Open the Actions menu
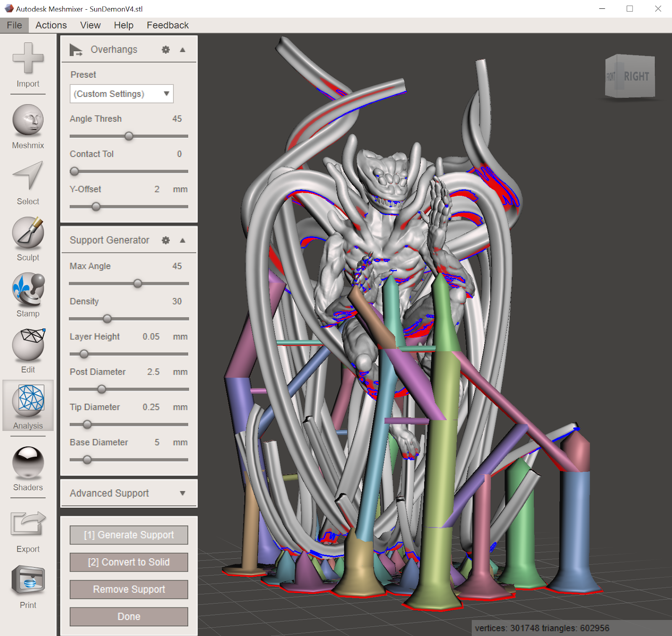Image resolution: width=672 pixels, height=636 pixels. 50,25
